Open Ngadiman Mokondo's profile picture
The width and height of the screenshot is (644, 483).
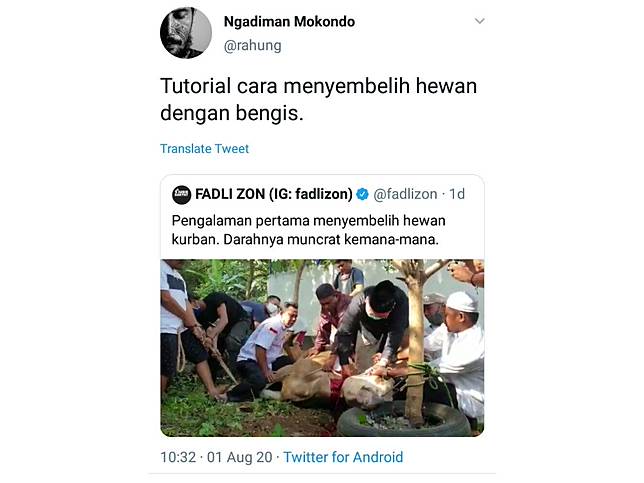pos(186,32)
